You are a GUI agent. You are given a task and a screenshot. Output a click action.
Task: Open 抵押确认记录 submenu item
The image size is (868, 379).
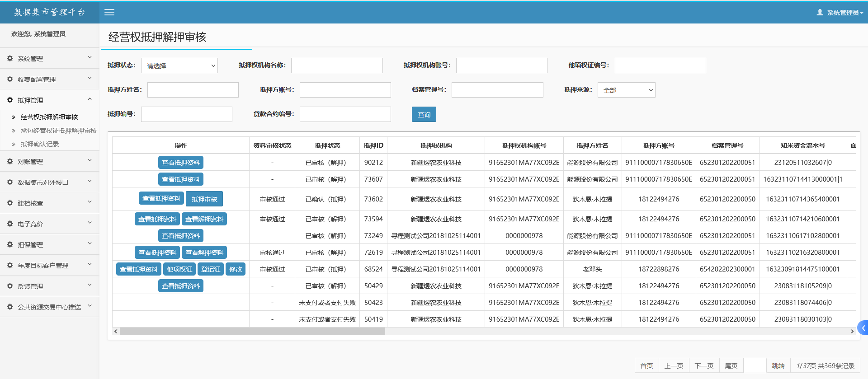(x=40, y=144)
